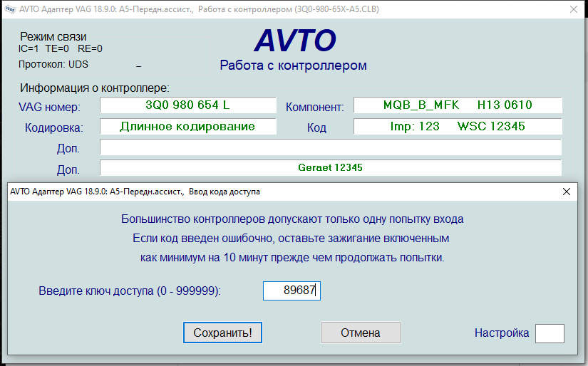Close the Ввод кода доступа dialog
This screenshot has height=366, width=588.
(x=567, y=192)
